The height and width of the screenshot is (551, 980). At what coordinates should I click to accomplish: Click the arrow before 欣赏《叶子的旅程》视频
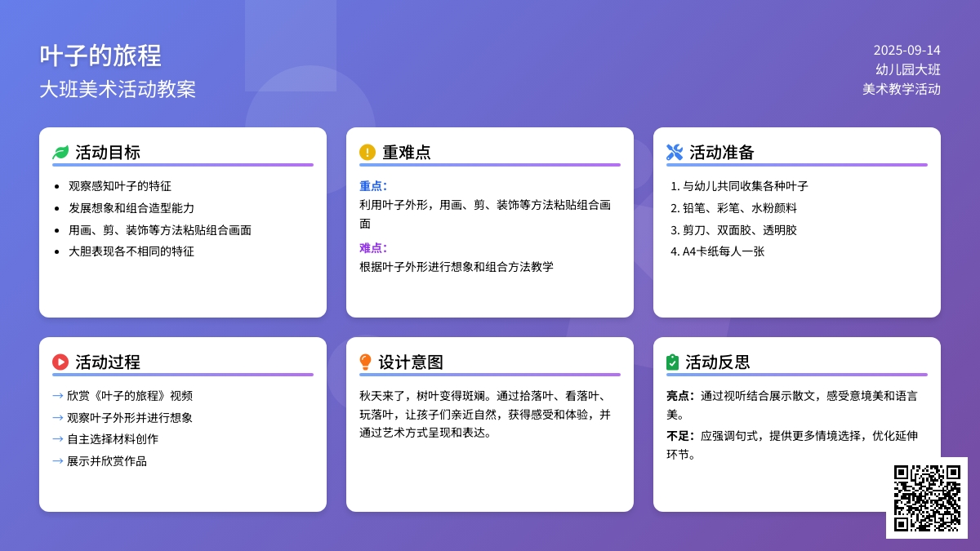pyautogui.click(x=58, y=396)
